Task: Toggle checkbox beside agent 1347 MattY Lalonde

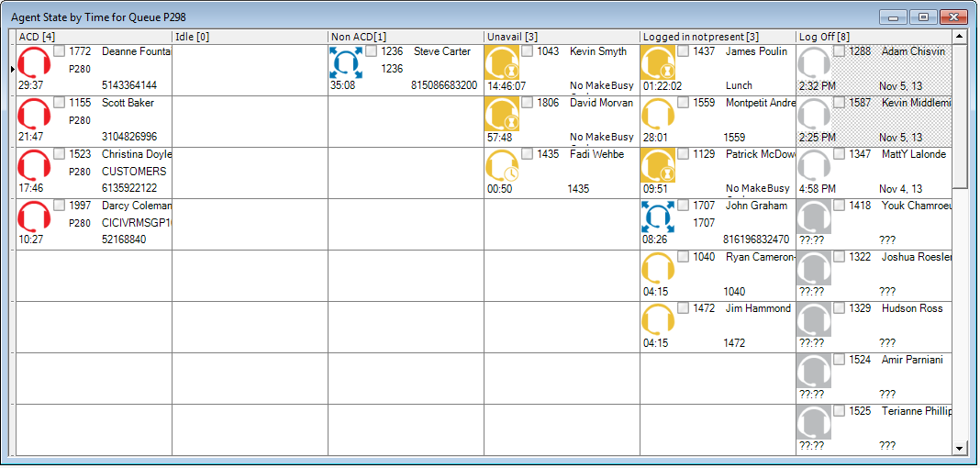Action: (840, 154)
